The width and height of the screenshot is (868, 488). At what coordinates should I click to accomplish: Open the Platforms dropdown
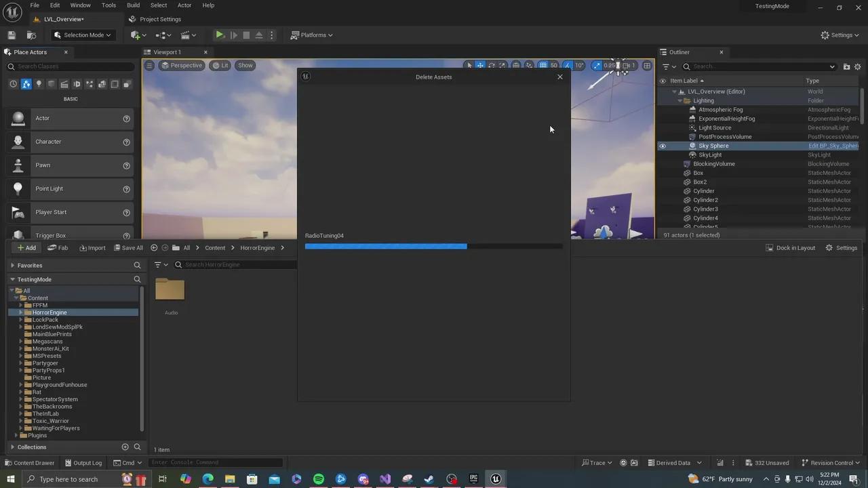click(312, 35)
